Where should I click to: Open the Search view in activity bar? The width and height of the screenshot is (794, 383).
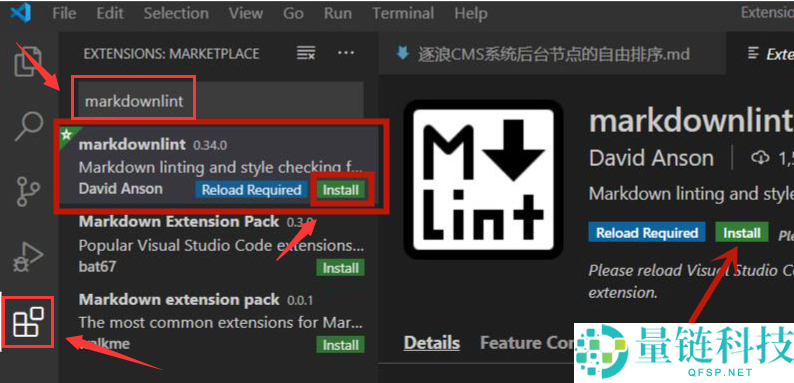point(29,126)
